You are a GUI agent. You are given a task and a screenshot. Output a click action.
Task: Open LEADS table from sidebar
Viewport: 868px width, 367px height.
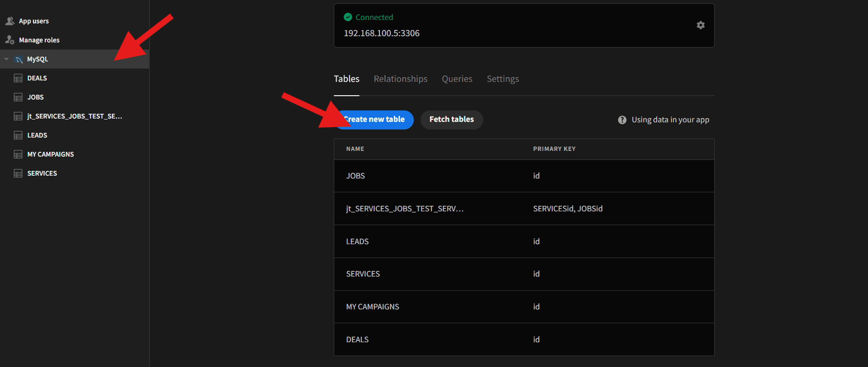pyautogui.click(x=74, y=135)
